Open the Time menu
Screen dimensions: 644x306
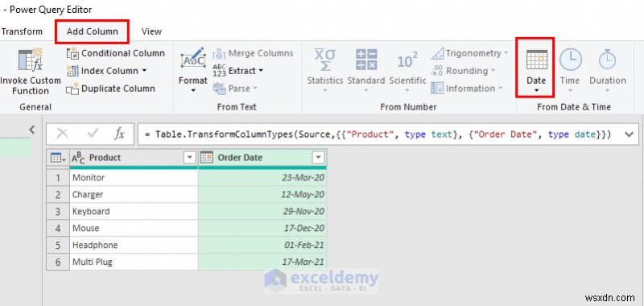coord(570,71)
